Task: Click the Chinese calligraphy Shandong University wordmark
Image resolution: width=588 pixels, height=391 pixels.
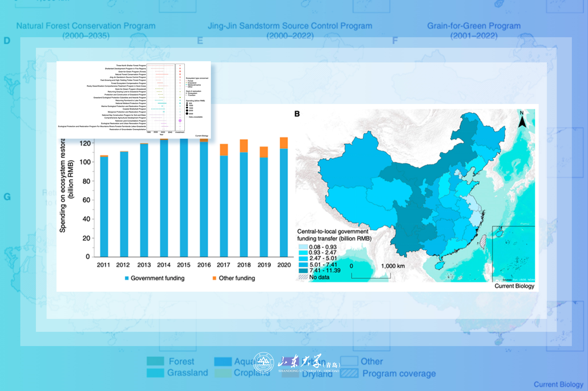Action: [x=300, y=361]
